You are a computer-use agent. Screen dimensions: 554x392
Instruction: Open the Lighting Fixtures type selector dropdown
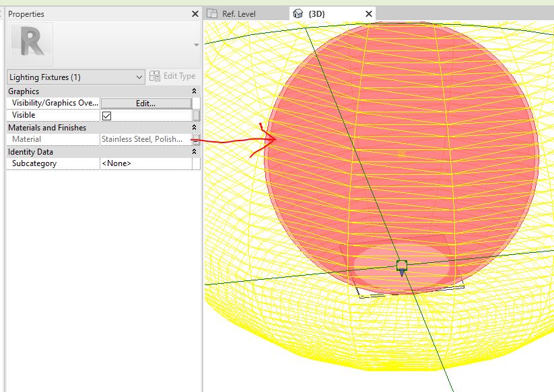139,76
